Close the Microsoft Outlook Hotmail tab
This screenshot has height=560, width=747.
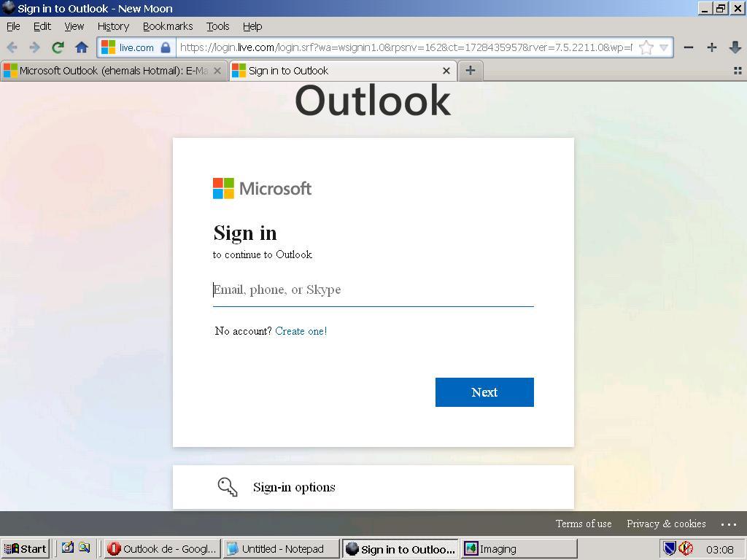(217, 71)
